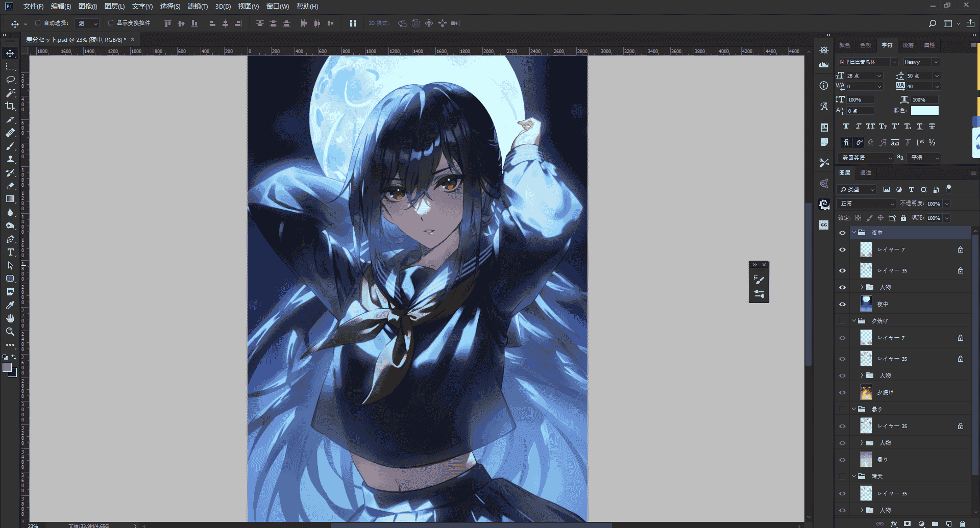980x528 pixels.
Task: Open the 美国英语 language dropdown
Action: pyautogui.click(x=866, y=158)
